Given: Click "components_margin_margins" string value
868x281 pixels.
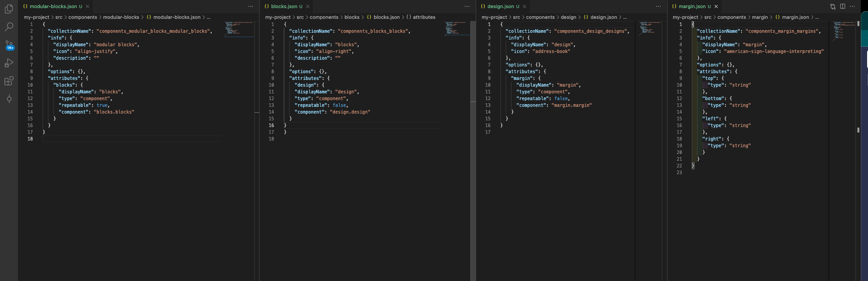Looking at the screenshot, I should 782,31.
